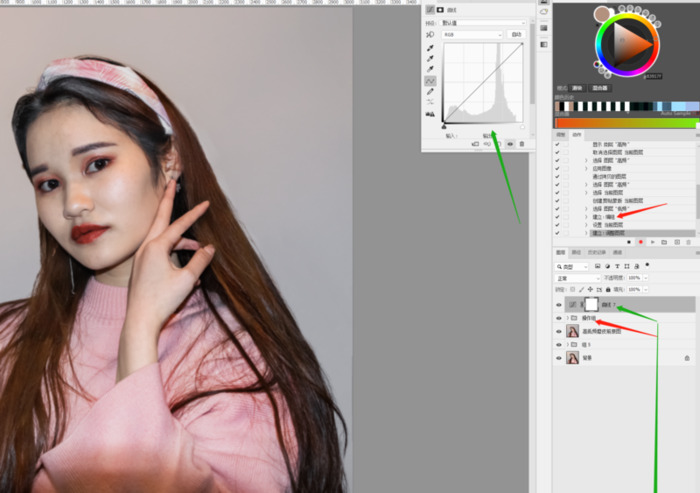Toggle layer visibility eye in Curves properties

510,144
